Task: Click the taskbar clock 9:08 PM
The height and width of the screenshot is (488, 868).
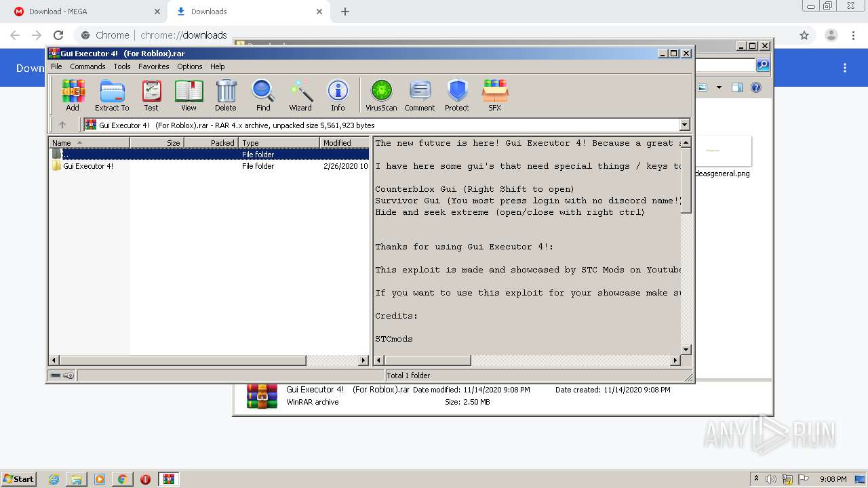Action: tap(833, 479)
